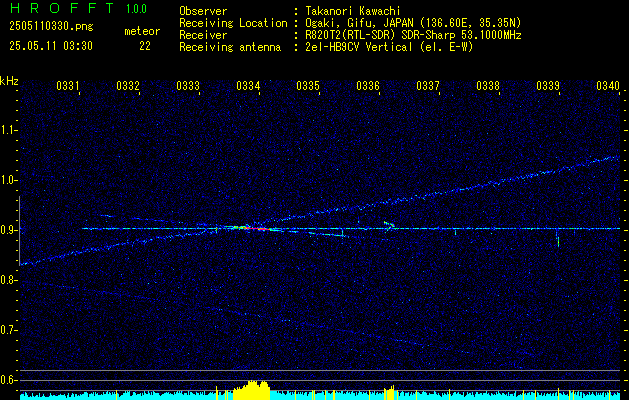Screen dimensions: 629x400
Task: Click the R820T2(RTL-SDR) receiver text
Action: (x=413, y=35)
